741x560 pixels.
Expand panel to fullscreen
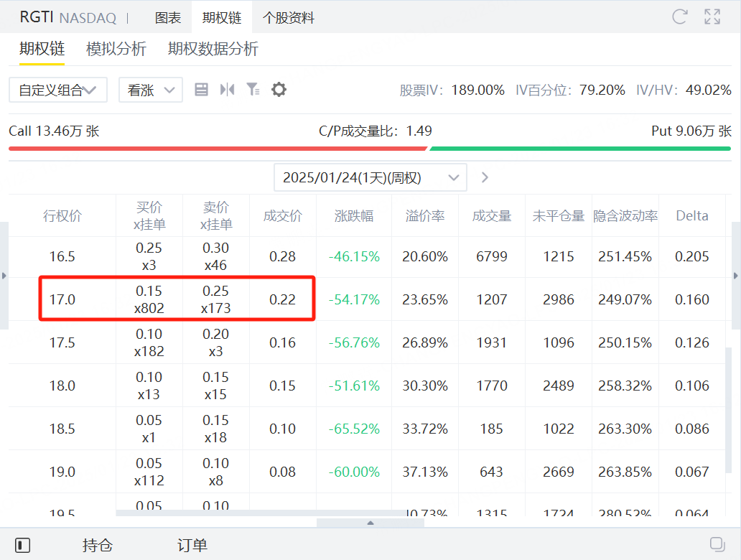(x=712, y=17)
